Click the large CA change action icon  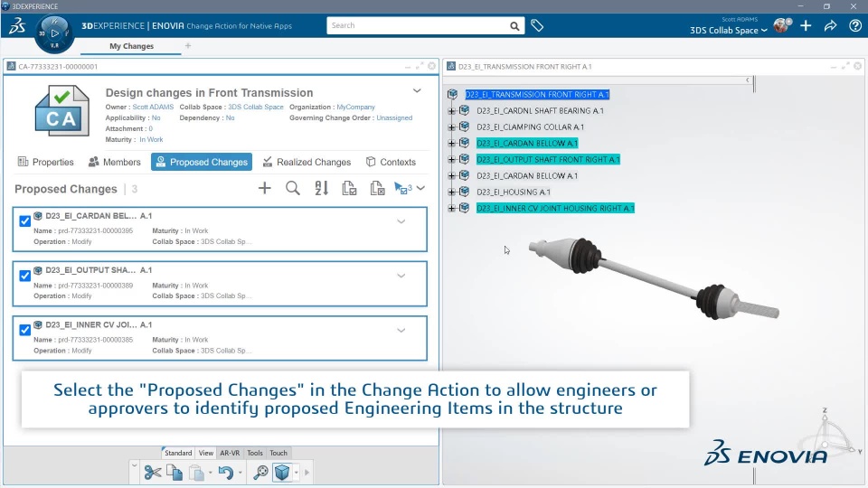[61, 110]
